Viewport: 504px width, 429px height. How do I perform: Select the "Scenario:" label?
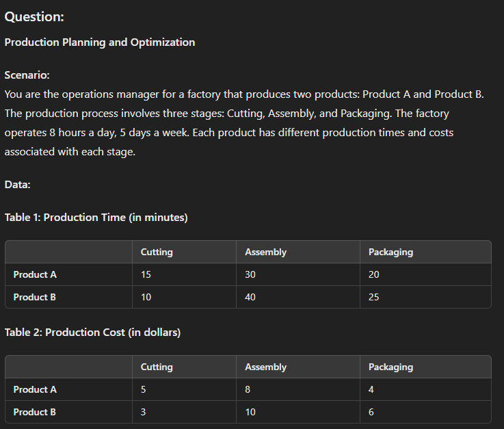tap(27, 75)
